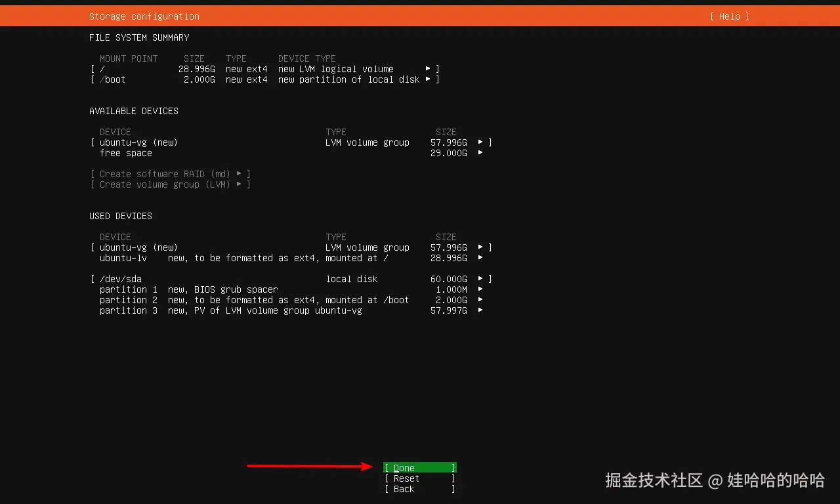
Task: Select the ubuntu-lv logical volume row
Action: coord(291,258)
